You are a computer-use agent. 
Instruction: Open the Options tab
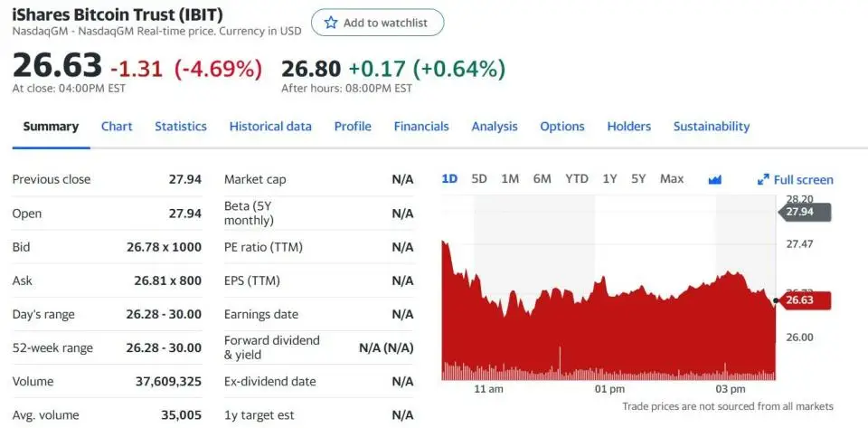click(562, 127)
